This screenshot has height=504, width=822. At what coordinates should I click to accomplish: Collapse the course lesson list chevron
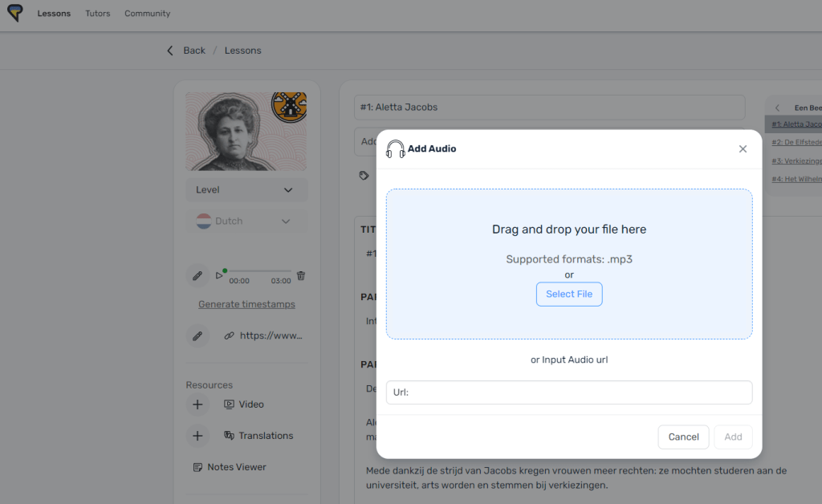tap(777, 108)
